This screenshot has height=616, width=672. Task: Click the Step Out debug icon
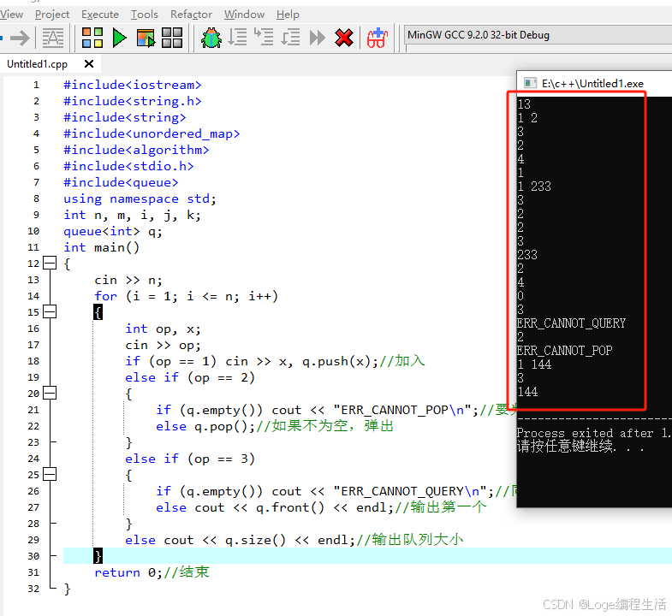[290, 38]
